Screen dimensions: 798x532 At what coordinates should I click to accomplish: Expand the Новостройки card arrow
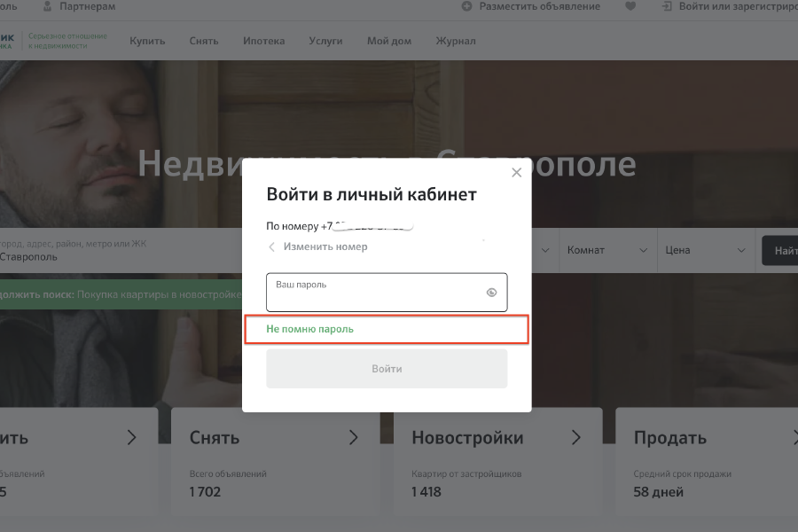[x=575, y=437]
